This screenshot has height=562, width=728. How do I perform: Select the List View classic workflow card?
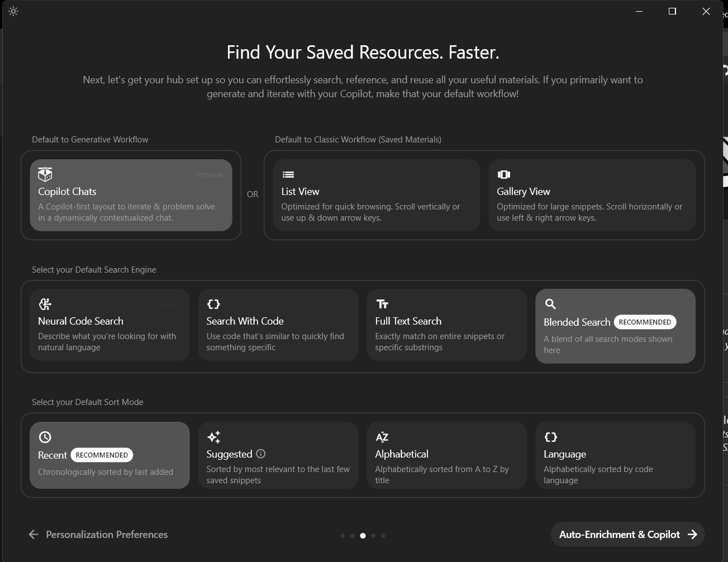tap(375, 194)
